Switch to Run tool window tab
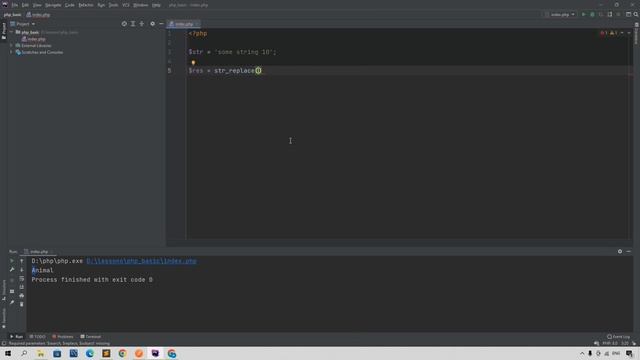 click(16, 337)
